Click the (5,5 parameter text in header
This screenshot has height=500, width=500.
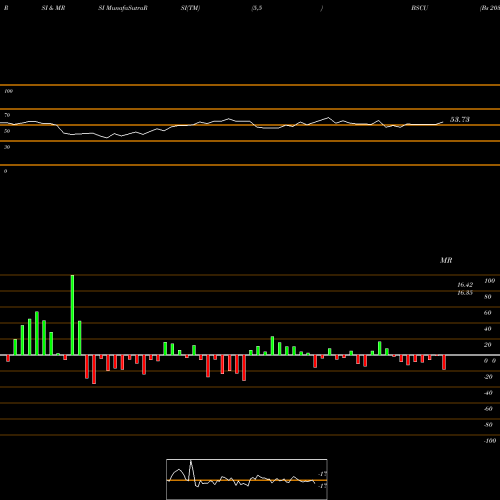tap(257, 8)
